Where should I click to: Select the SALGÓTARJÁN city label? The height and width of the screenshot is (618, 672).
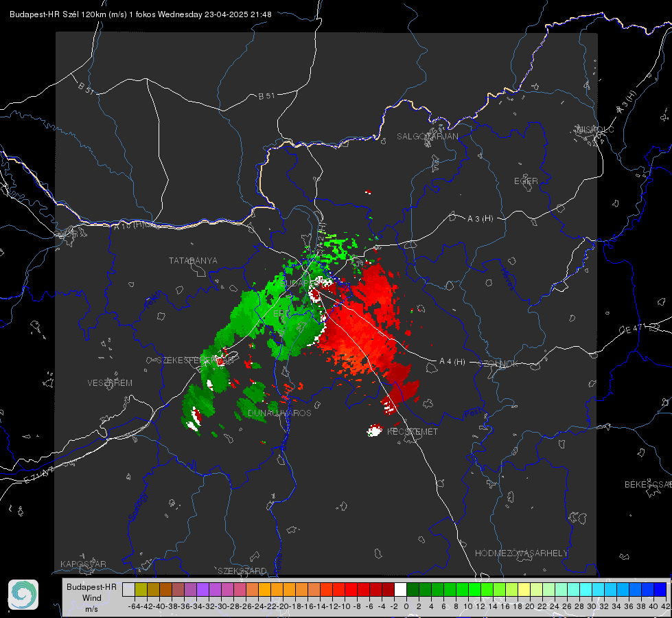point(427,137)
